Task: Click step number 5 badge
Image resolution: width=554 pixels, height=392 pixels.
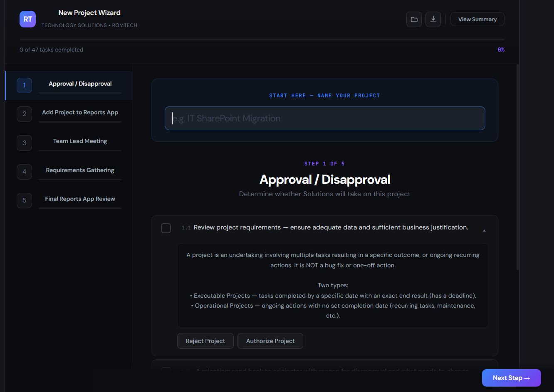Action: (24, 200)
